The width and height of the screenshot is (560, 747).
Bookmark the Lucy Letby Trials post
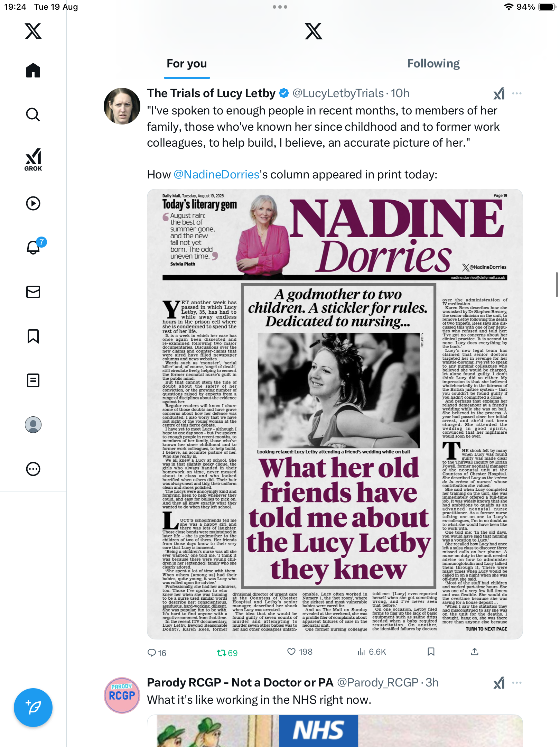[431, 652]
